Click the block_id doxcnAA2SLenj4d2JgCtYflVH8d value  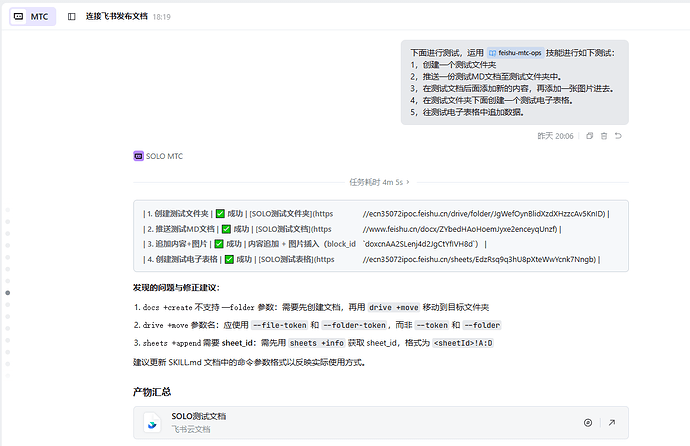click(420, 244)
